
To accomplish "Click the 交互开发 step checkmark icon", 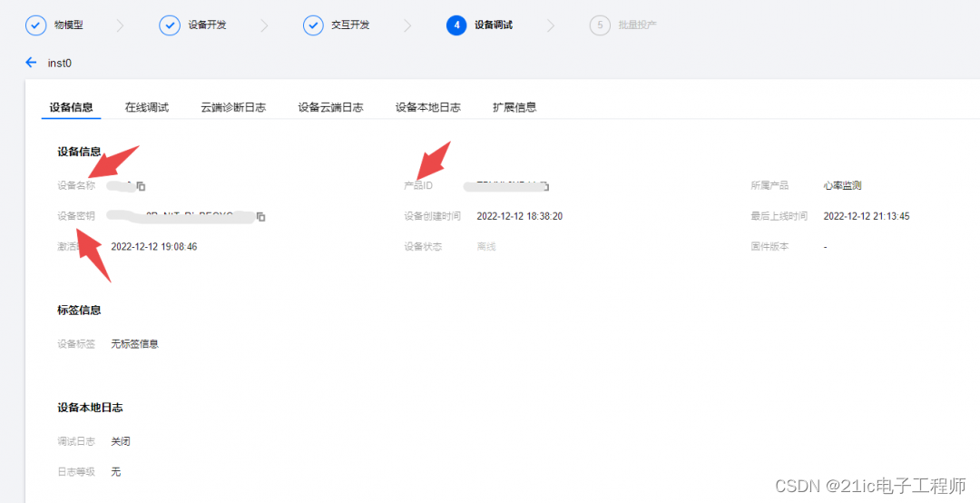I will (x=313, y=25).
